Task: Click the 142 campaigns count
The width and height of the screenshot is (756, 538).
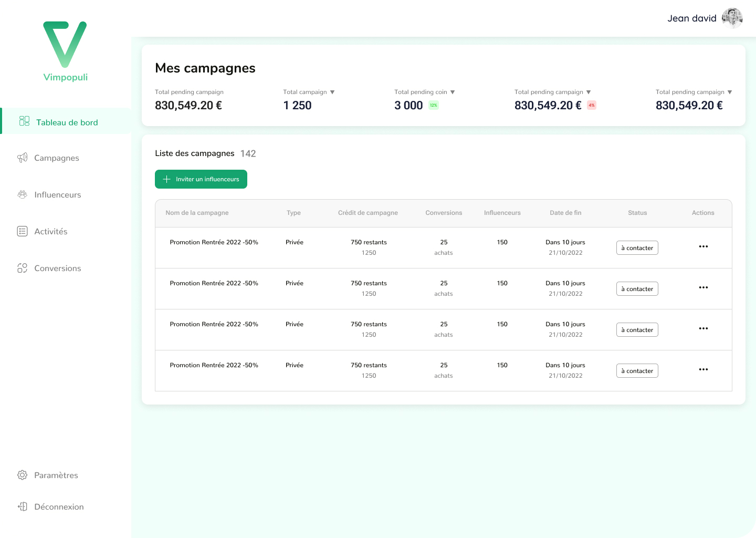Action: 248,153
